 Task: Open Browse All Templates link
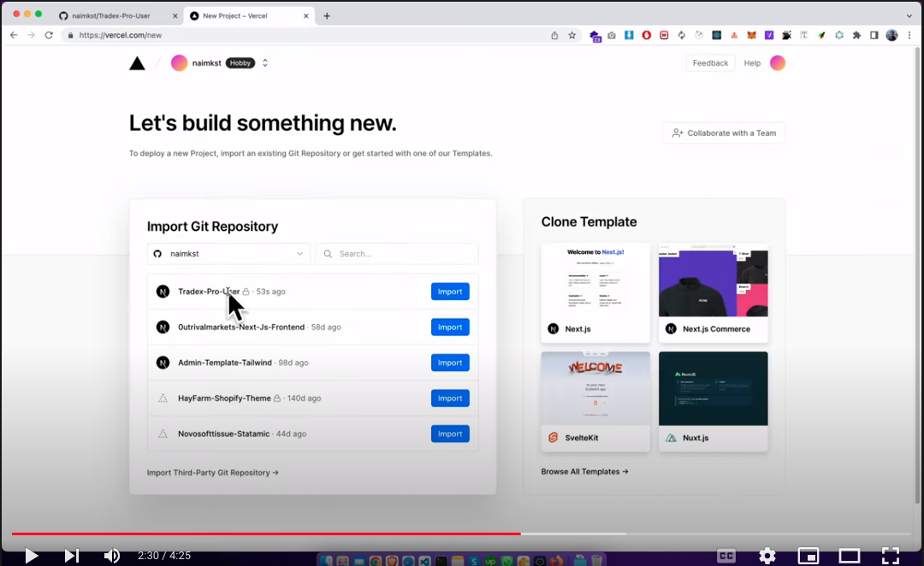coord(584,471)
